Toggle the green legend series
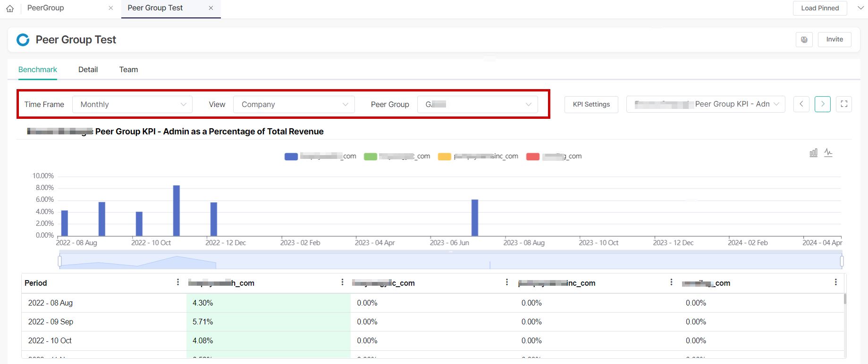 371,157
